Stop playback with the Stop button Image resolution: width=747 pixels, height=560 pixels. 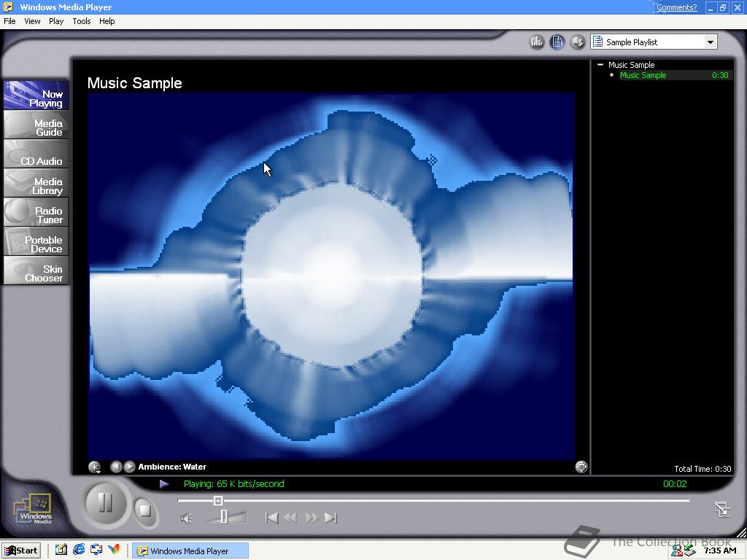145,511
